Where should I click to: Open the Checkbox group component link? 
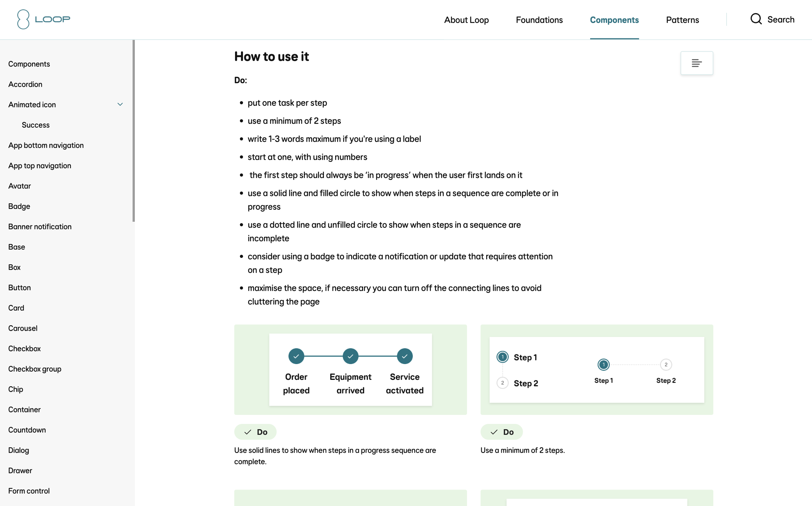(35, 369)
